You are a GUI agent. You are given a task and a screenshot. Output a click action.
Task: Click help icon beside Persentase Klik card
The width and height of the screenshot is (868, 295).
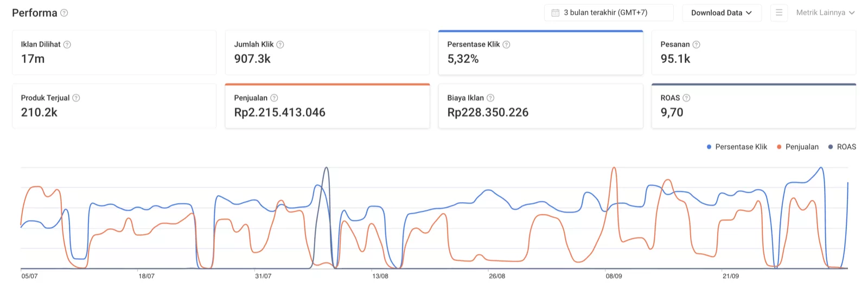click(x=506, y=45)
